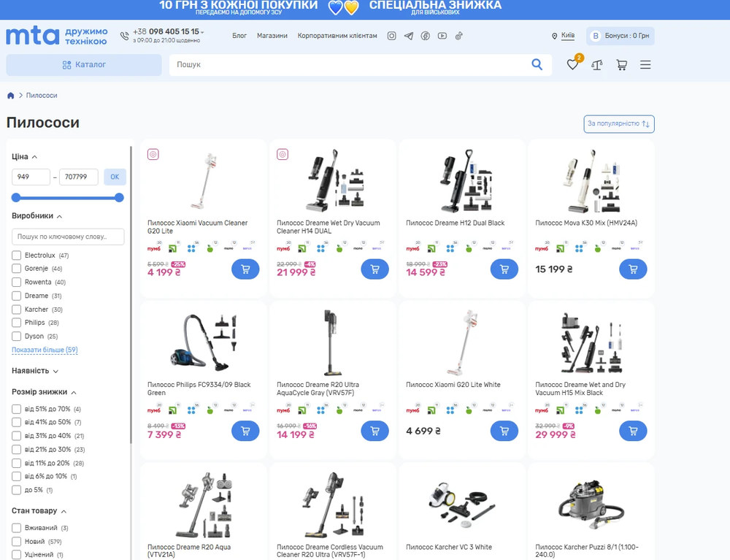Check the Dreame manufacturer filter
730x560 pixels.
tap(16, 296)
